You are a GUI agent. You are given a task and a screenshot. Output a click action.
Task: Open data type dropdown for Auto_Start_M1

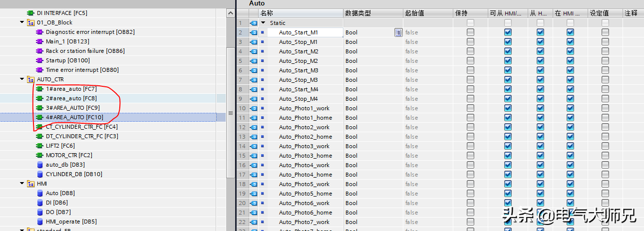pos(398,32)
